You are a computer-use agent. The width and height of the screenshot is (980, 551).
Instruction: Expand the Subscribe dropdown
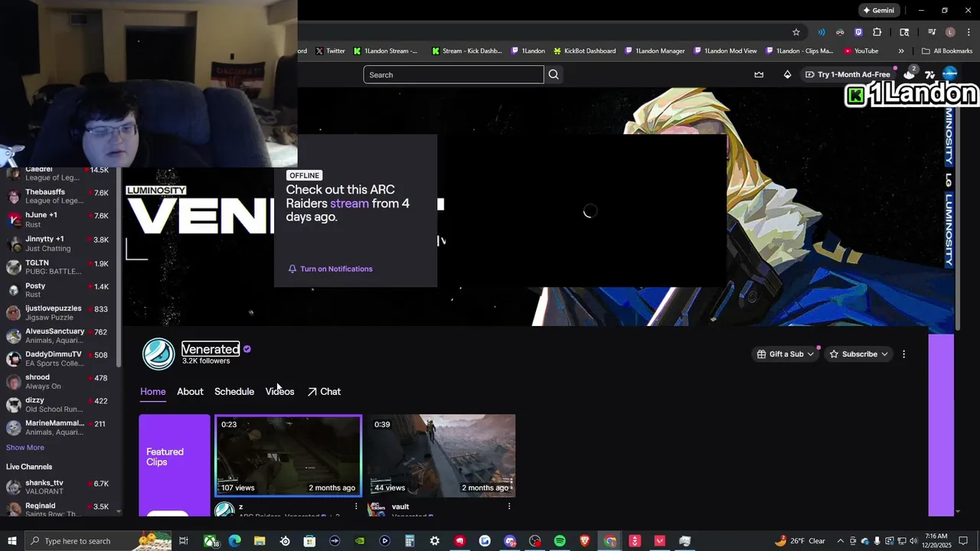[x=859, y=354]
